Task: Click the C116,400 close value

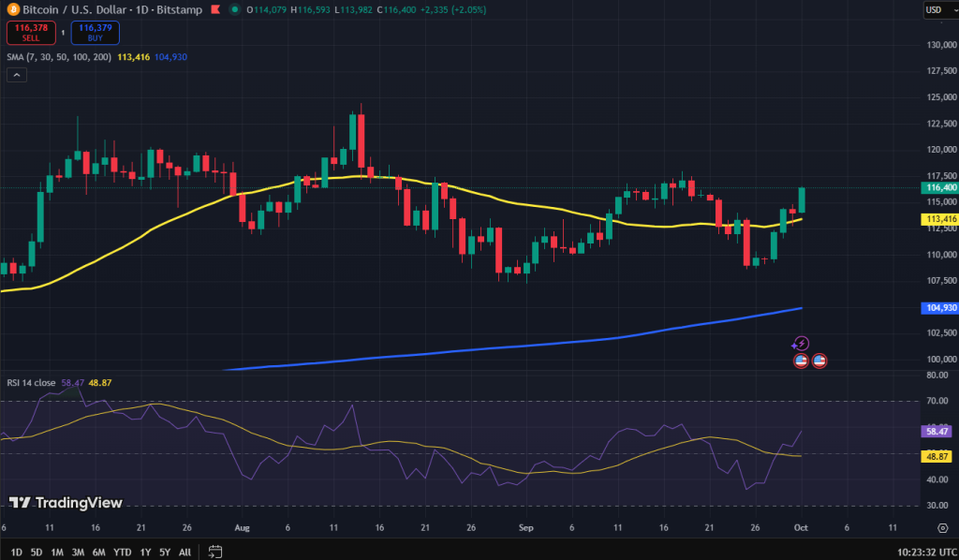Action: 396,9
